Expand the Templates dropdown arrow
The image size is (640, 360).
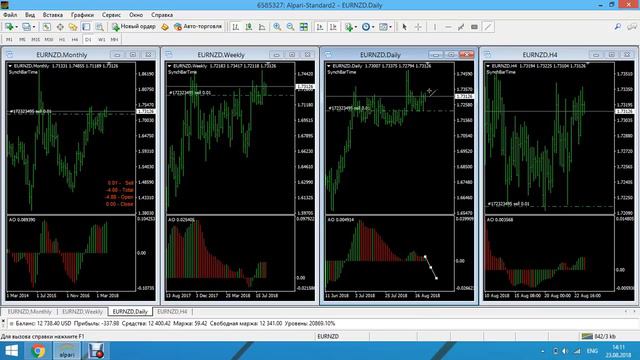click(391, 27)
